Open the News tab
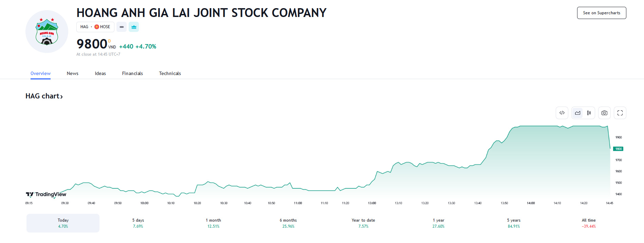The width and height of the screenshot is (644, 243). pyautogui.click(x=72, y=73)
